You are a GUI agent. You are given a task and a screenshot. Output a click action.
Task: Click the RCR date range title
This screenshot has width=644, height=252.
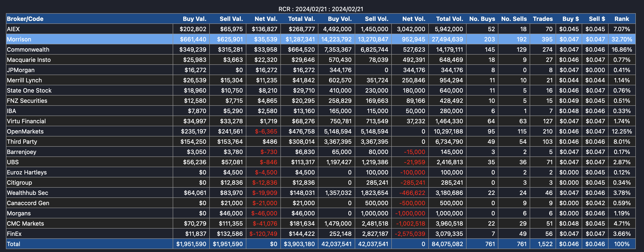(321, 9)
